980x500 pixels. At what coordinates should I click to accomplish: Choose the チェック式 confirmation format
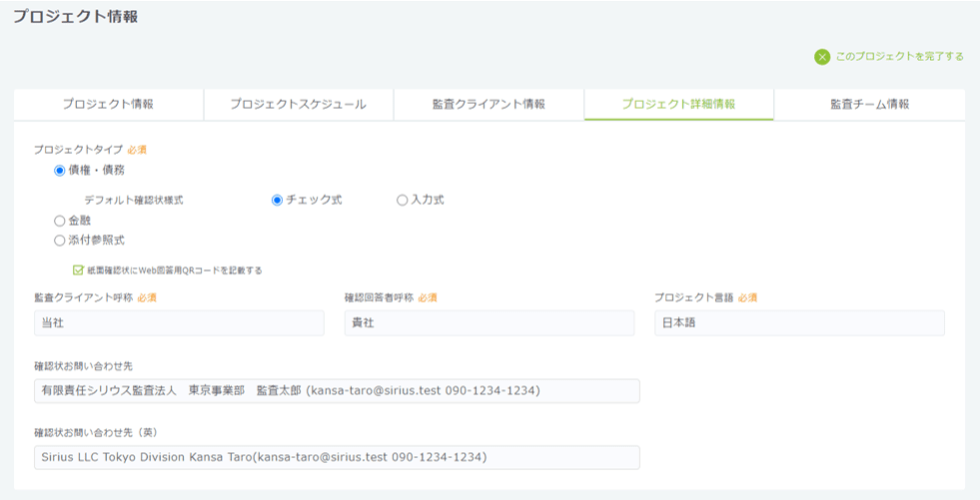tap(278, 200)
